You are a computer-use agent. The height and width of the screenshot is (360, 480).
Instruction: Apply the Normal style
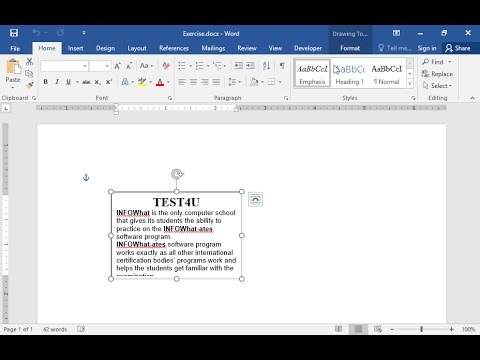click(387, 74)
